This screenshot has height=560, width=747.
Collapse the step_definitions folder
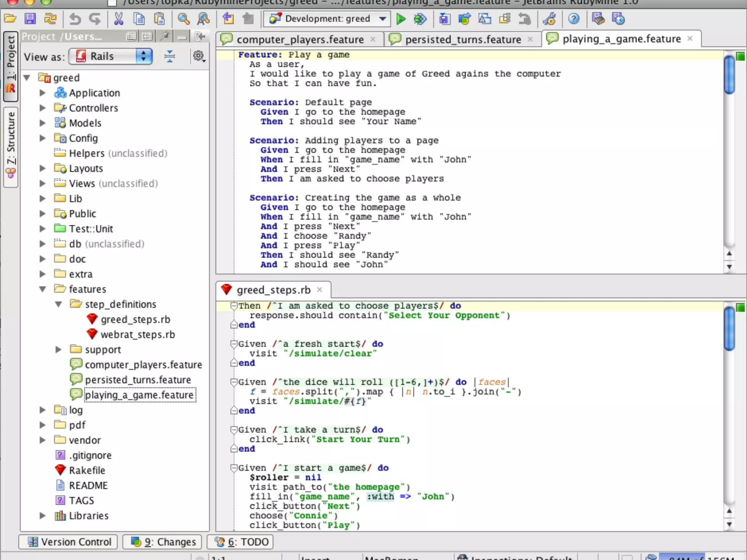coord(58,304)
